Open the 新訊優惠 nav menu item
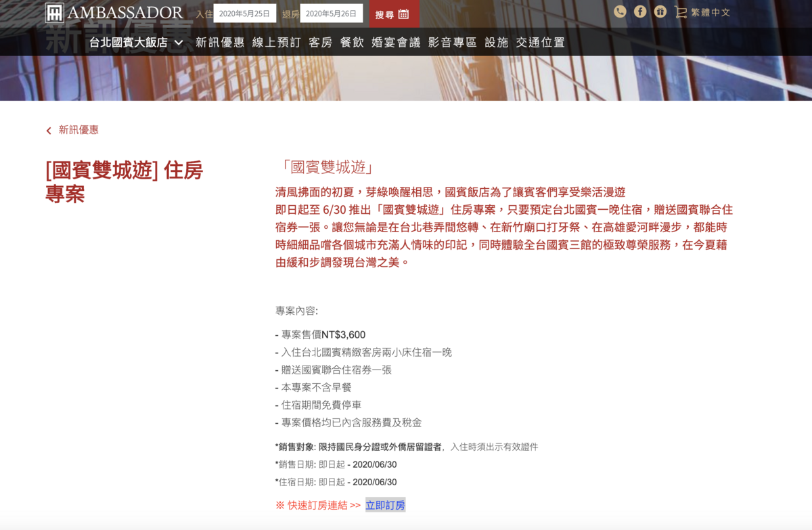 click(x=220, y=43)
